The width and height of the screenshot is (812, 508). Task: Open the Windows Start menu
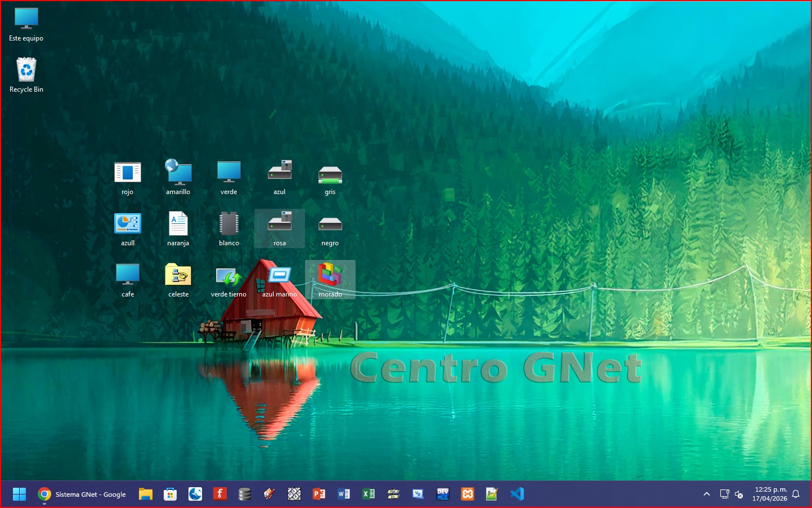[20, 494]
